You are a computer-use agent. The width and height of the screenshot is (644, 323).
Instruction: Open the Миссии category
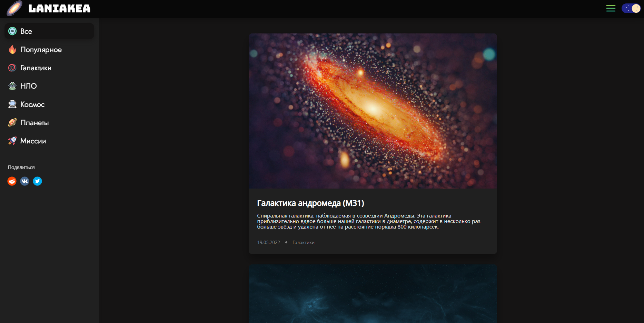coord(33,141)
